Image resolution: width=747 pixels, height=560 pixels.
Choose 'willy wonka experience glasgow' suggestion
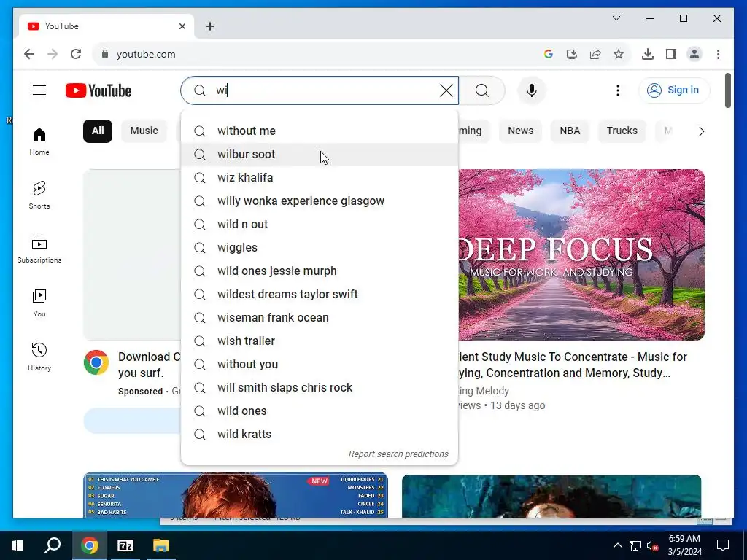(x=320, y=201)
